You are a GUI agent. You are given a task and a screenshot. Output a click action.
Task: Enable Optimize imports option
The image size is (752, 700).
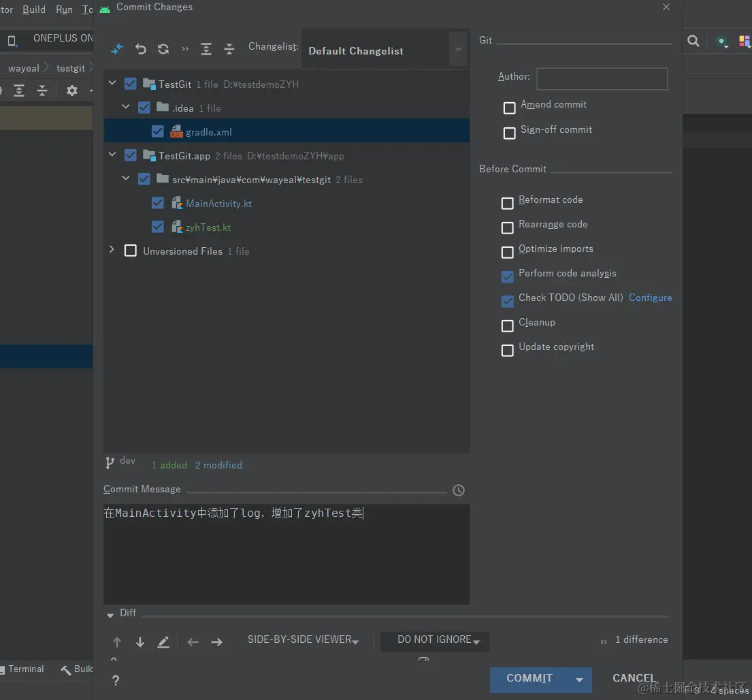[x=507, y=253]
